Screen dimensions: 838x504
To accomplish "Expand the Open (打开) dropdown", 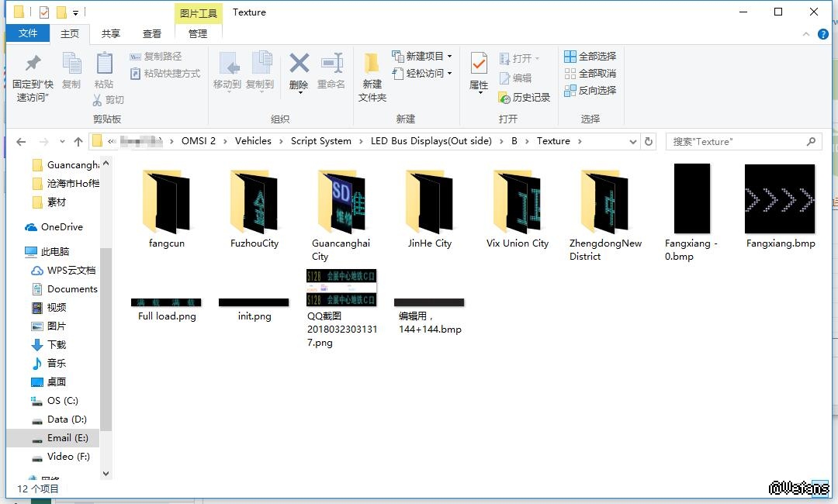I will tap(519, 58).
